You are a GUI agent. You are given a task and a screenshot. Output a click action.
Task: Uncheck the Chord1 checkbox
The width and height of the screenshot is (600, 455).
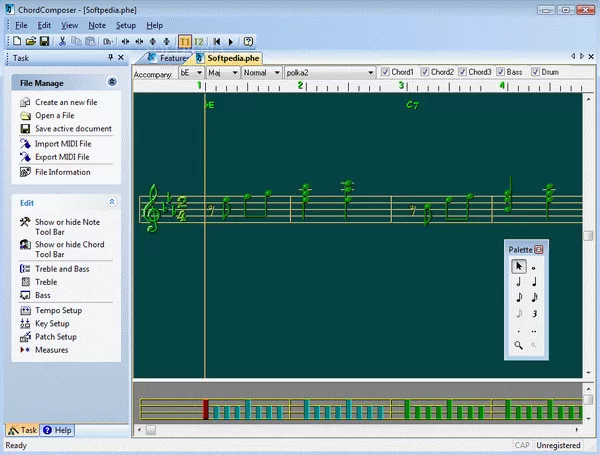coord(385,72)
